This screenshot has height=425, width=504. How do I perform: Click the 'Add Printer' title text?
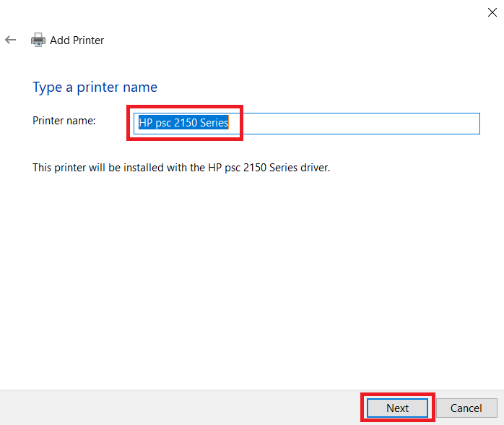pos(77,40)
